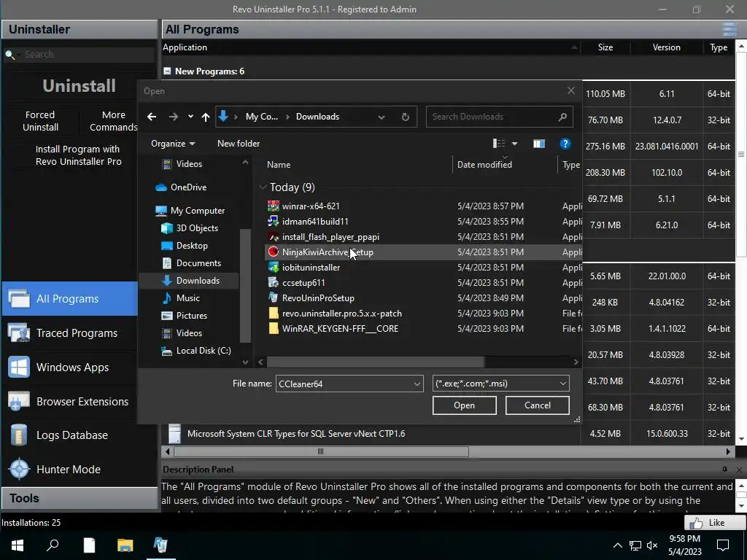Click the Browser Extensions sidebar icon
This screenshot has height=560, width=747.
point(19,402)
